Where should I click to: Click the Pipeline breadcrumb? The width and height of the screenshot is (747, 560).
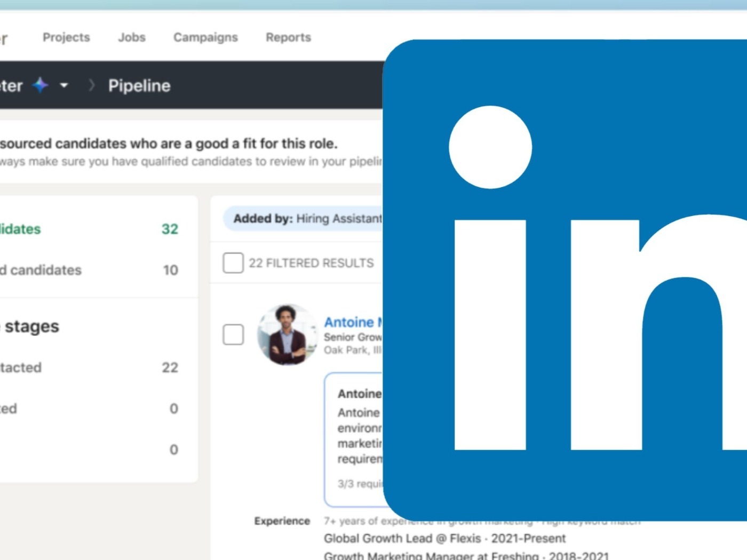(139, 85)
